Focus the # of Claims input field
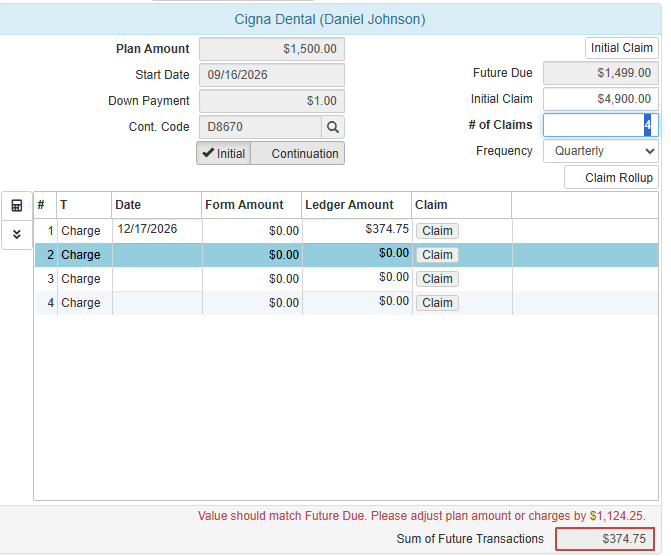Screen dimensions: 671x556 (x=600, y=125)
